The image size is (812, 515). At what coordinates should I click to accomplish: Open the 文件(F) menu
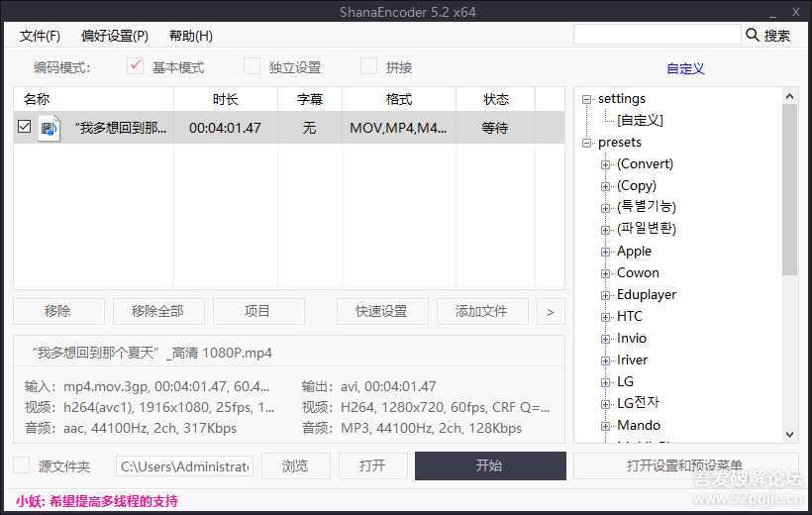point(40,36)
